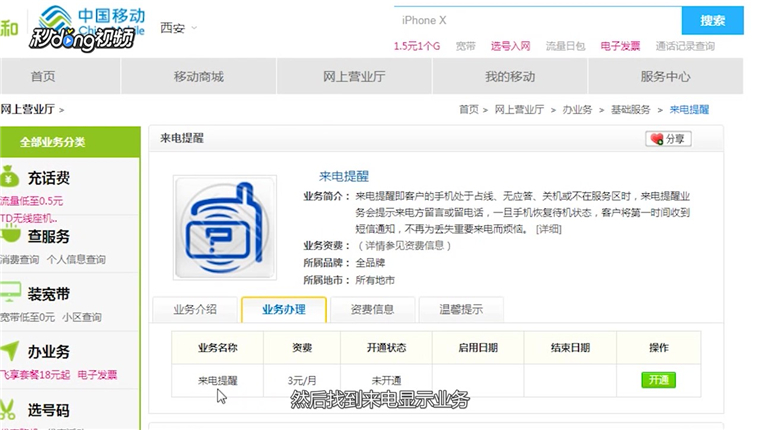
Task: Click the 消费查询 link
Action: 19,259
